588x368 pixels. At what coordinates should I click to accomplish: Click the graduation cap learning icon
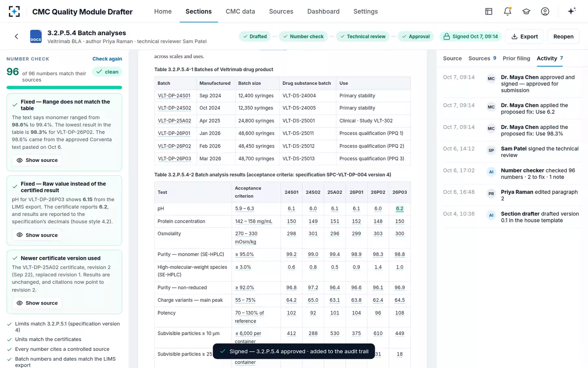tap(526, 11)
